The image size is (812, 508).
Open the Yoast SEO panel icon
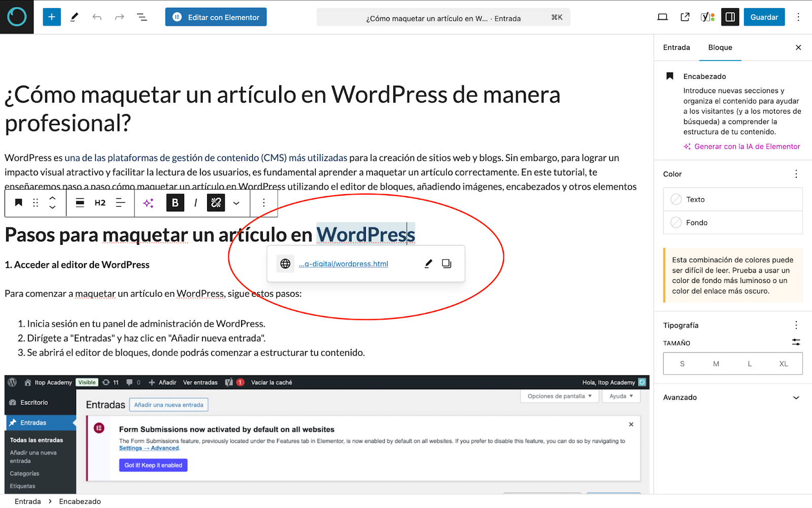pos(707,17)
